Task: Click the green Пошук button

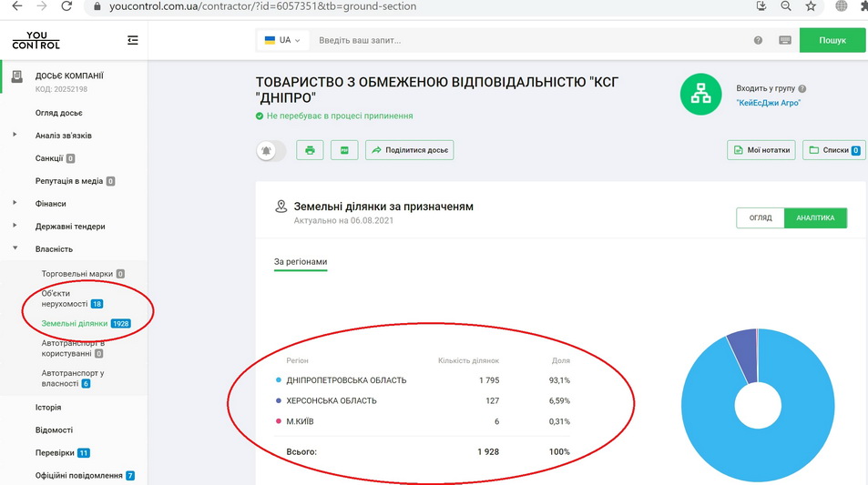Action: [832, 40]
